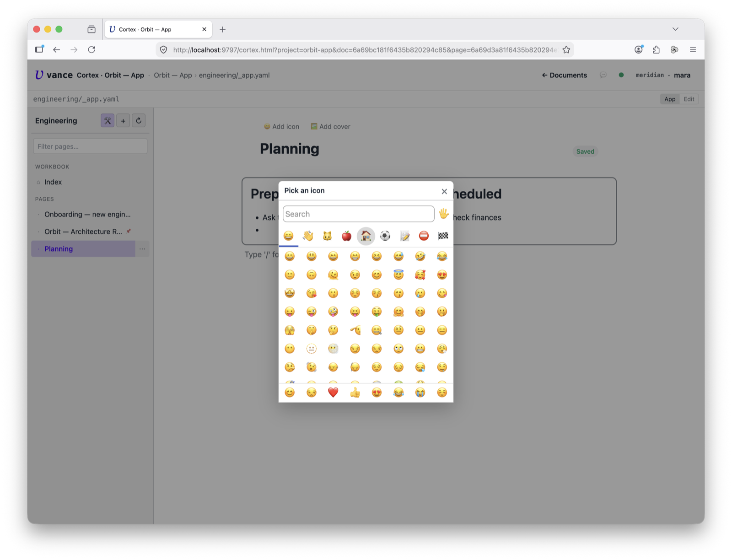732x560 pixels.
Task: Choose the smiling face with tear emoji
Action: click(x=420, y=293)
